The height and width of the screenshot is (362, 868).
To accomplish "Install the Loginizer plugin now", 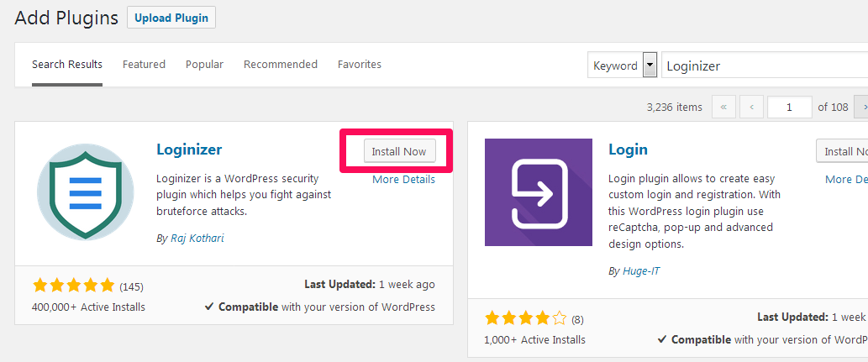I will pyautogui.click(x=399, y=151).
